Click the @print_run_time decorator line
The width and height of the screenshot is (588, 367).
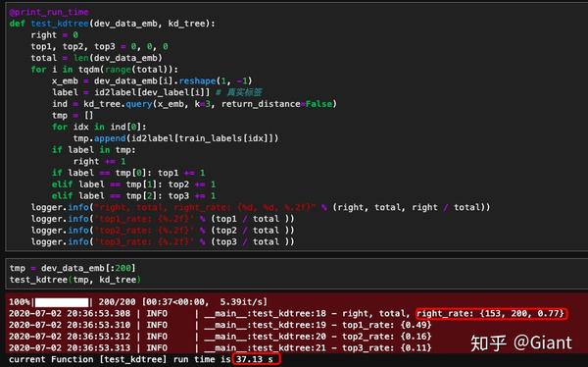coord(49,12)
